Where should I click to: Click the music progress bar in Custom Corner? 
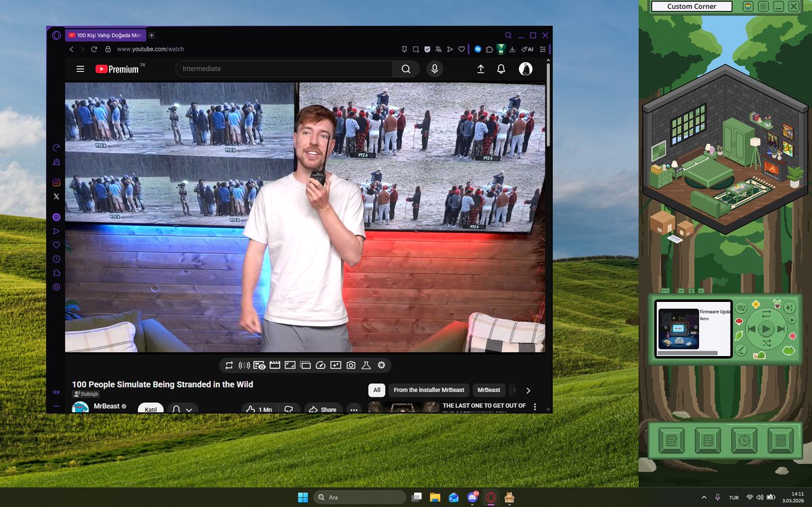[687, 353]
